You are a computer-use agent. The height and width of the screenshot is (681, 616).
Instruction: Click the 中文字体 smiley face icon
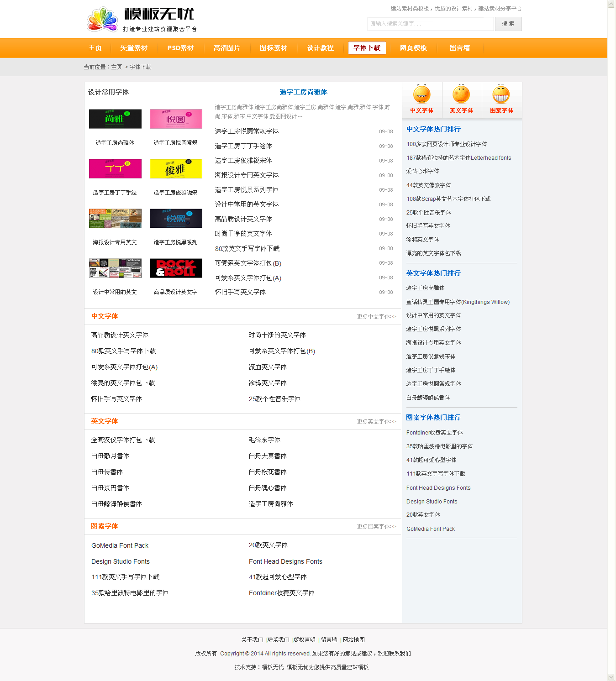point(421,94)
